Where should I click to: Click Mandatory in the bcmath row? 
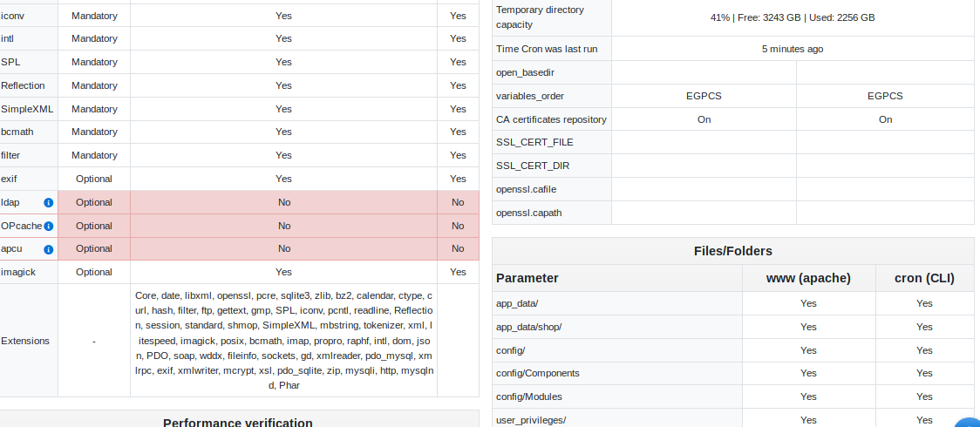(x=94, y=132)
